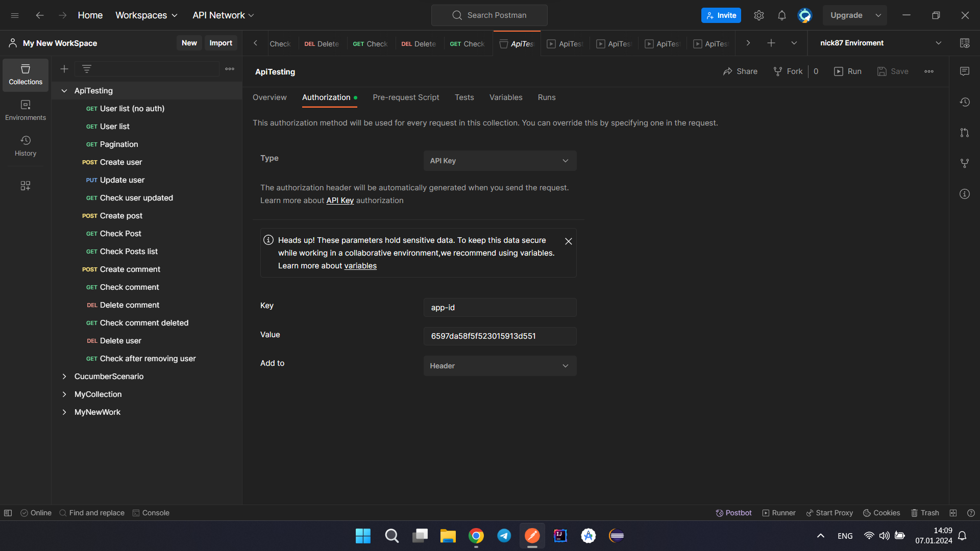Open Telegram from the taskbar
Image resolution: width=980 pixels, height=551 pixels.
[x=504, y=536]
